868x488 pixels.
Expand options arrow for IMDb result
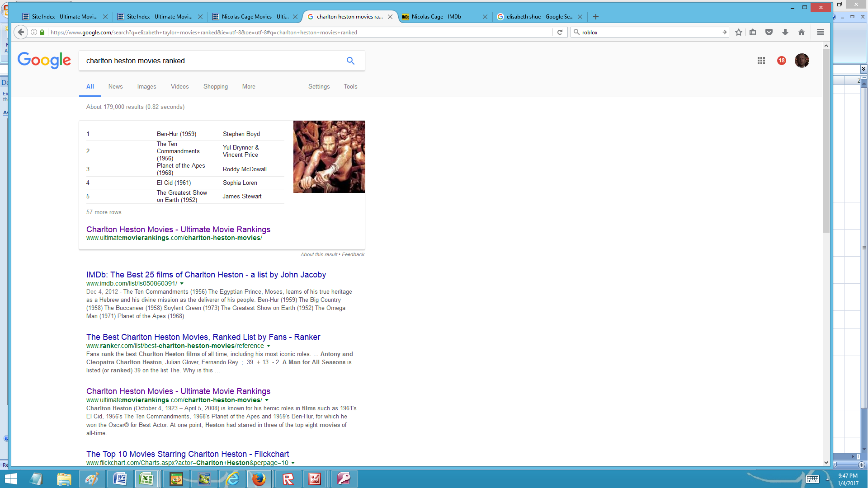click(182, 284)
